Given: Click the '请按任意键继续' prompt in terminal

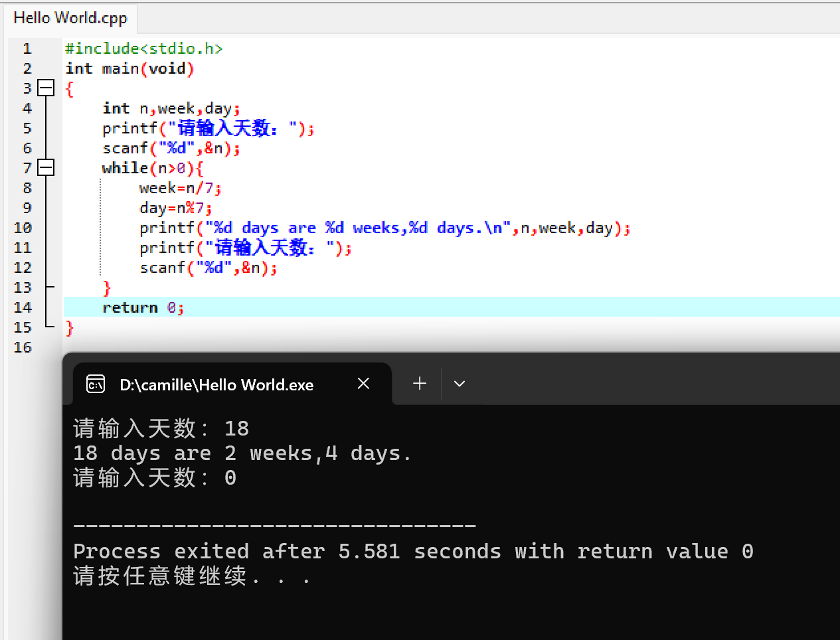Looking at the screenshot, I should 191,576.
